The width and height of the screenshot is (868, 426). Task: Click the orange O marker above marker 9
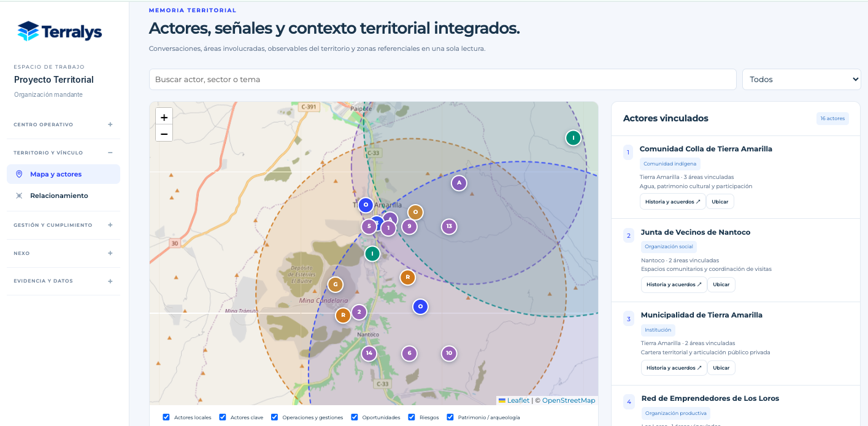415,213
